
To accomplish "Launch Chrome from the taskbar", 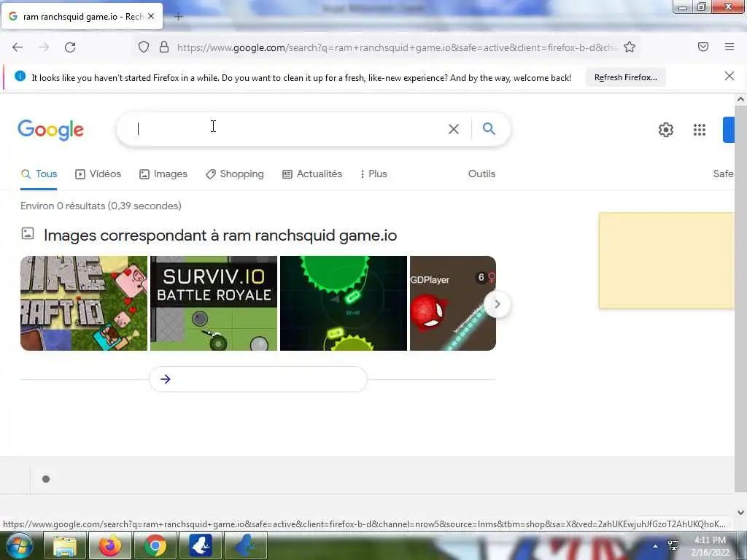I will click(155, 545).
